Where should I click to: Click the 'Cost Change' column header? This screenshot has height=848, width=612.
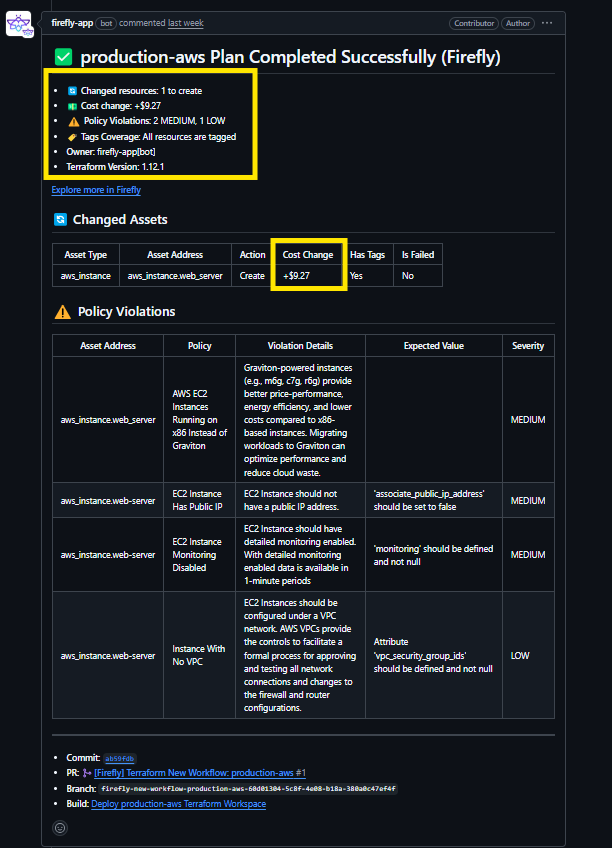click(x=308, y=255)
